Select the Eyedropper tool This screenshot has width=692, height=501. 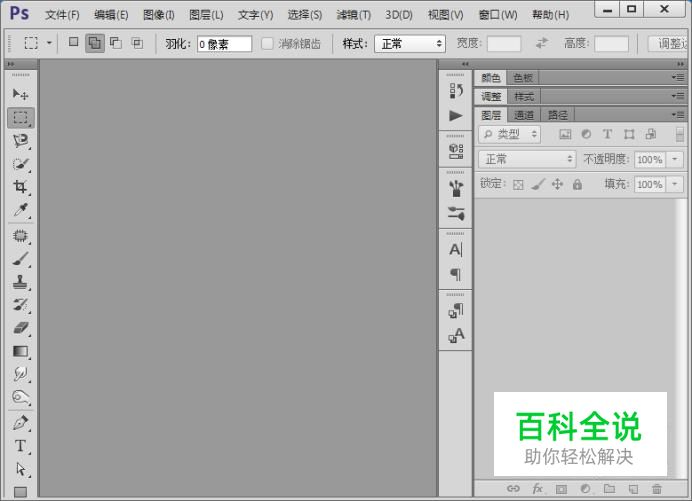(x=20, y=210)
